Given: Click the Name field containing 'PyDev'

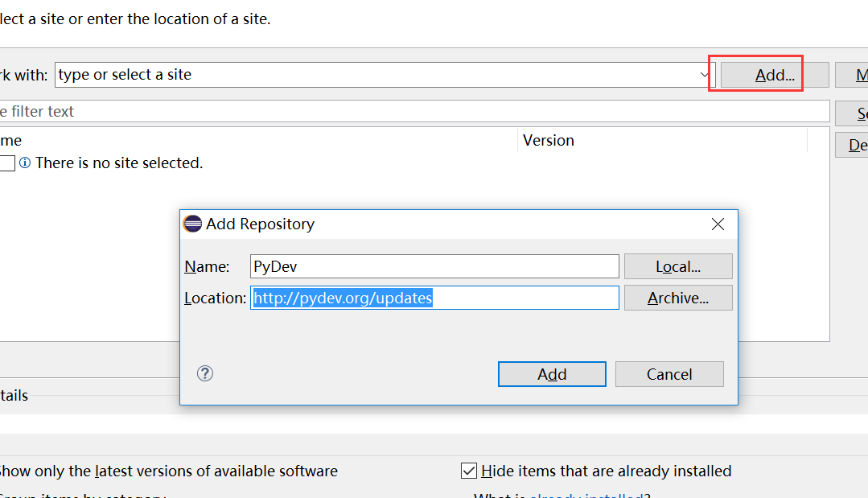Looking at the screenshot, I should [x=434, y=265].
